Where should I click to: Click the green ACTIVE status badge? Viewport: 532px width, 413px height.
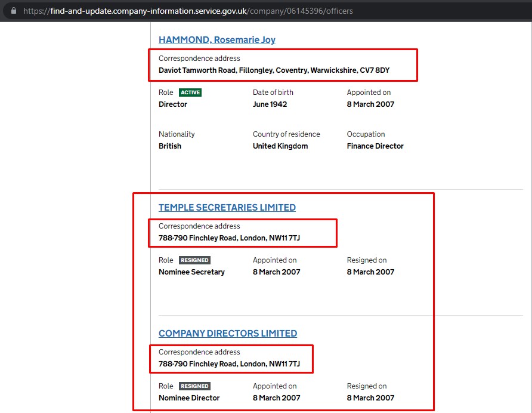190,93
